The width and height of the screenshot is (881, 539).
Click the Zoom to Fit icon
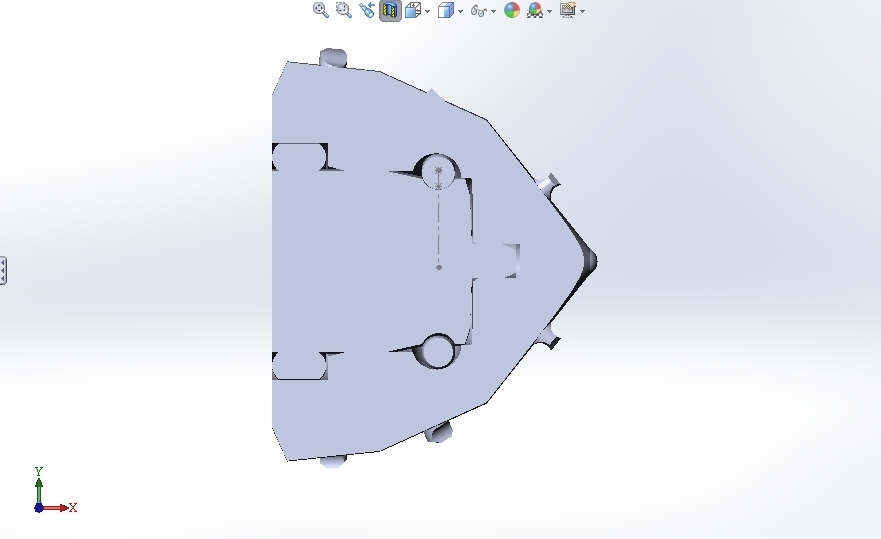click(321, 10)
